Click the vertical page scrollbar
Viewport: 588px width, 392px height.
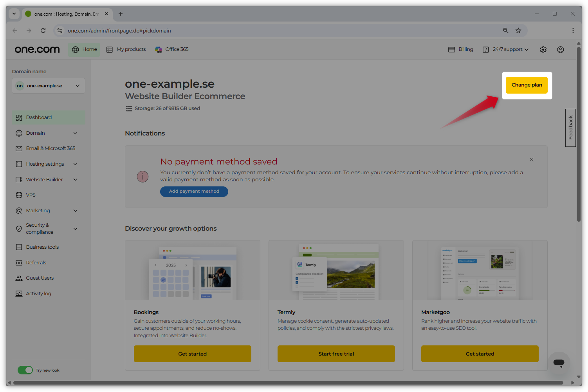click(x=579, y=134)
